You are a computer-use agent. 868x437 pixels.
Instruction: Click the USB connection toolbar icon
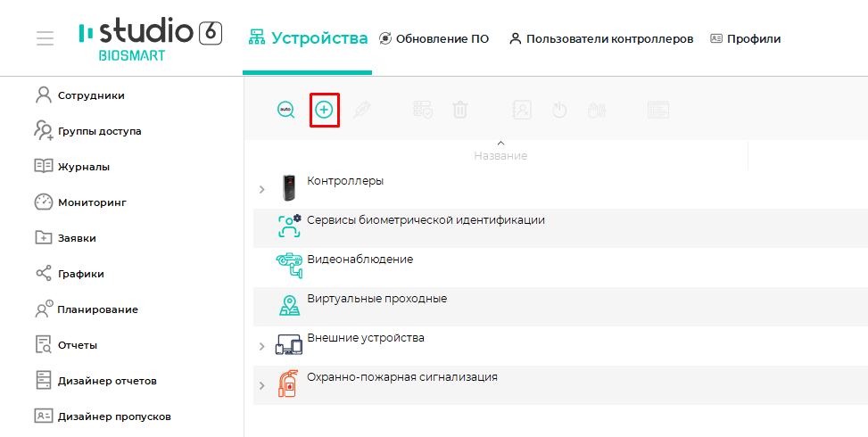click(x=362, y=109)
